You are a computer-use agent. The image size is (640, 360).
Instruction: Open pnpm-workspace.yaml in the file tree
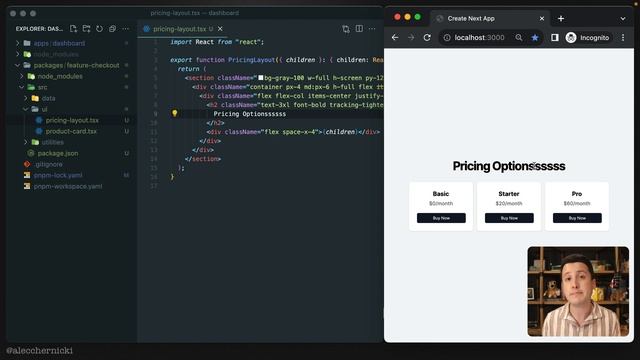point(68,187)
